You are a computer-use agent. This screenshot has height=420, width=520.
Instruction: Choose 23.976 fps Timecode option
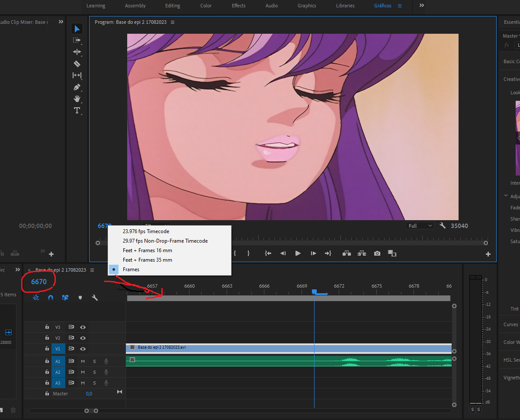click(146, 231)
